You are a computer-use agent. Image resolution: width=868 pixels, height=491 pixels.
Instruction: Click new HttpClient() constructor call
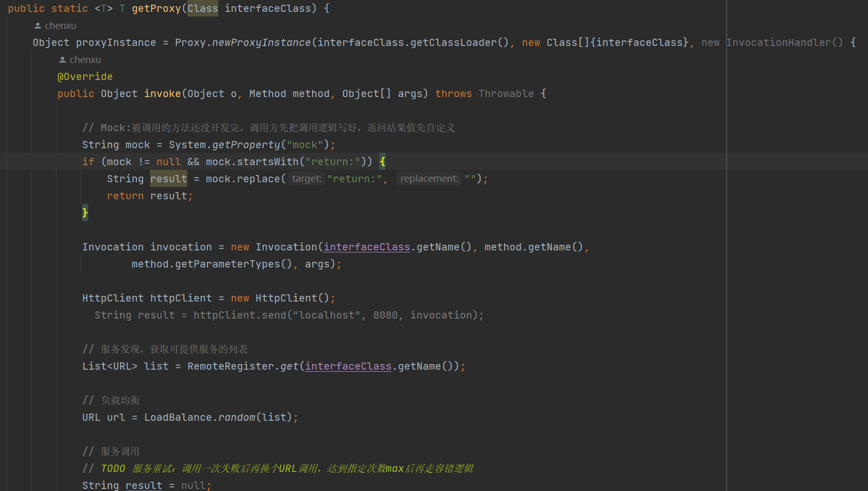pyautogui.click(x=280, y=298)
